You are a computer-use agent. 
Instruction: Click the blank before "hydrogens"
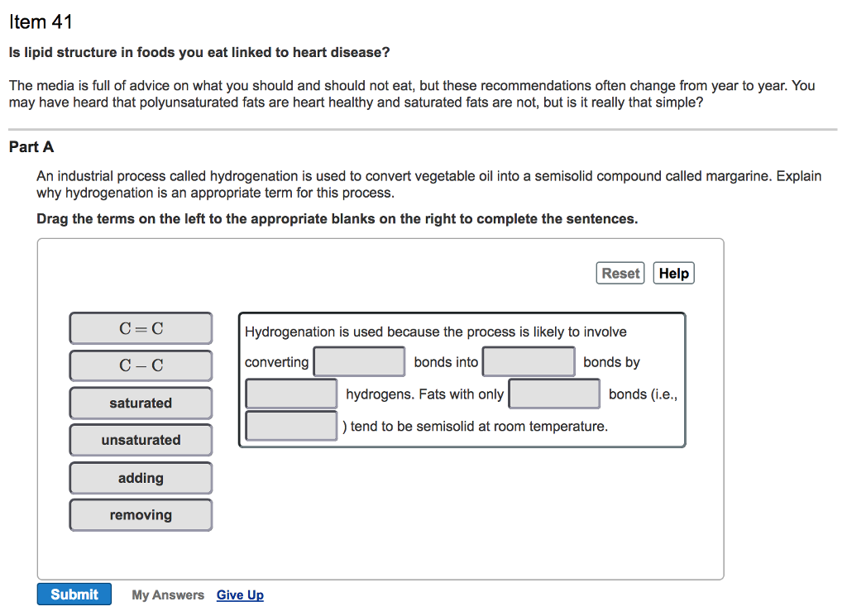(291, 394)
